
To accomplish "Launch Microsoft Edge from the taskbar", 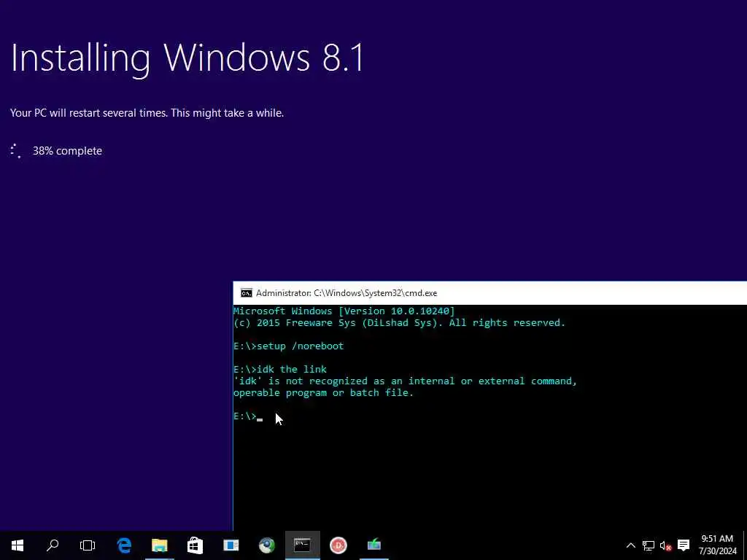I will tap(124, 545).
